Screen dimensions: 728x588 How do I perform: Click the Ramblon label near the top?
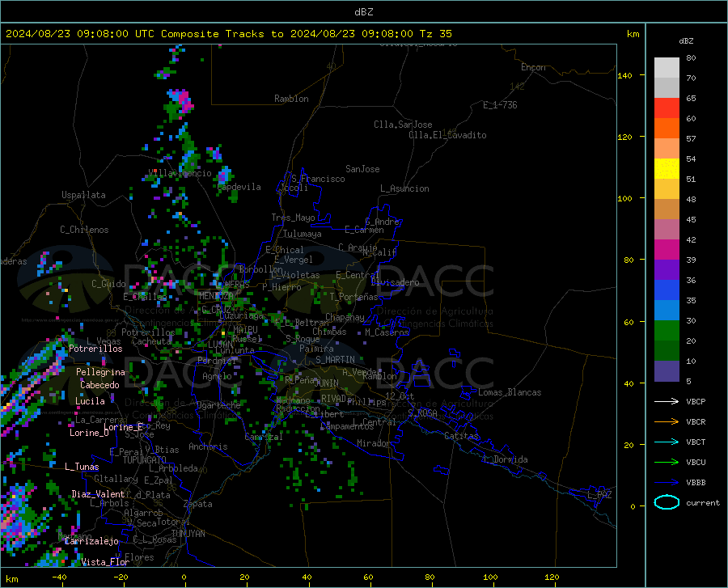(291, 99)
